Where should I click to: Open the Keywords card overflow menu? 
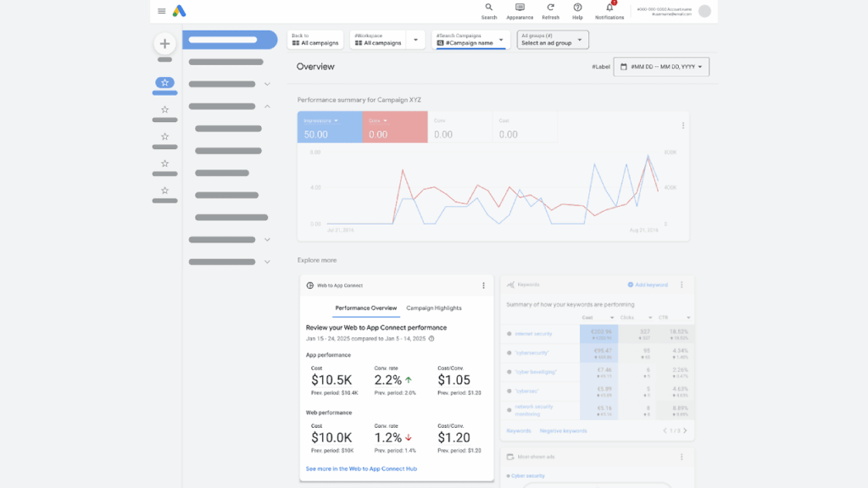tap(681, 285)
